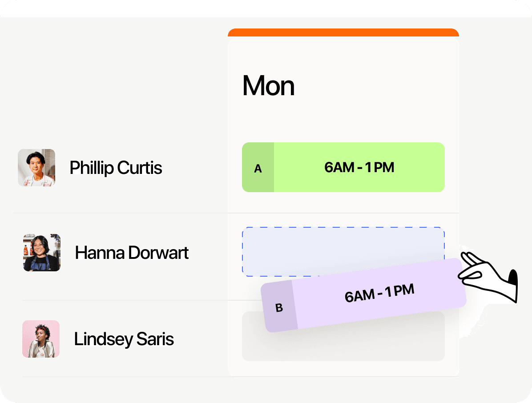Click the purple B badge on the dragged shift
Screen dimensions: 532x403
coord(279,307)
